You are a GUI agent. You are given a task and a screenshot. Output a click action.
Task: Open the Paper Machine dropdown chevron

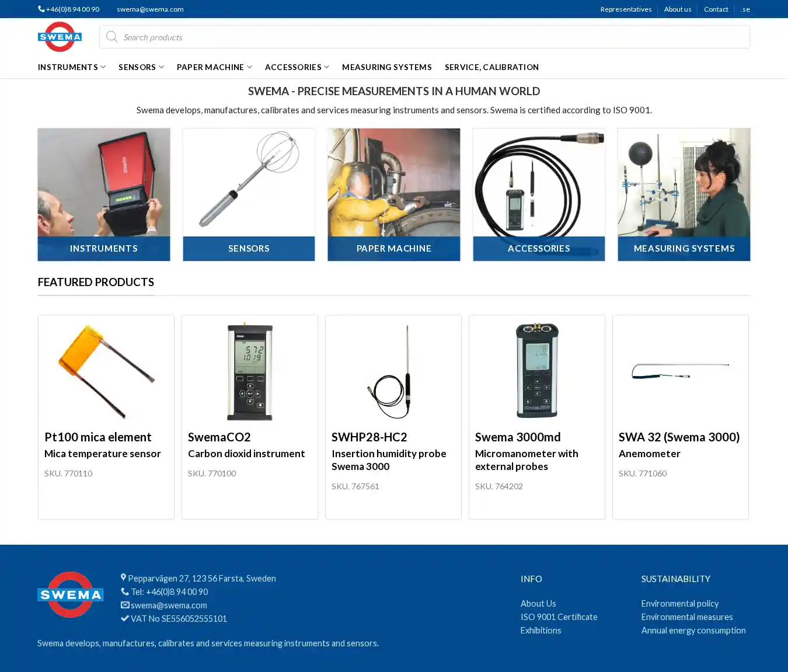[x=249, y=67]
